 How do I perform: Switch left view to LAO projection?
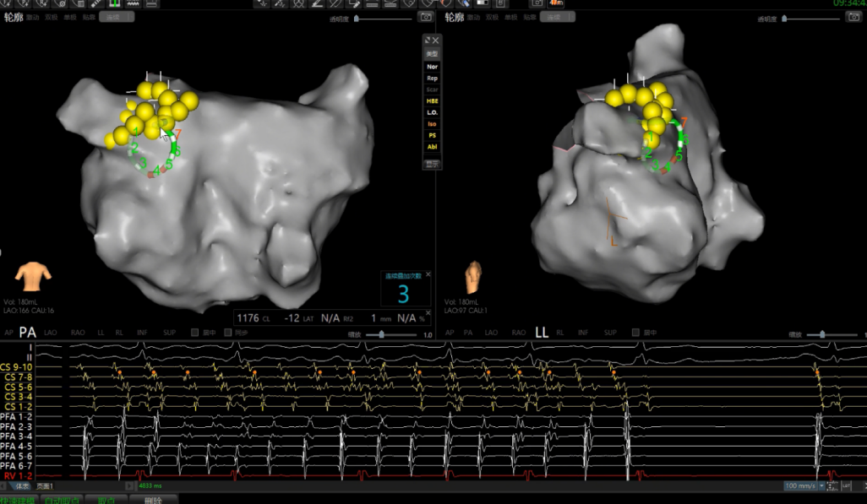point(51,333)
